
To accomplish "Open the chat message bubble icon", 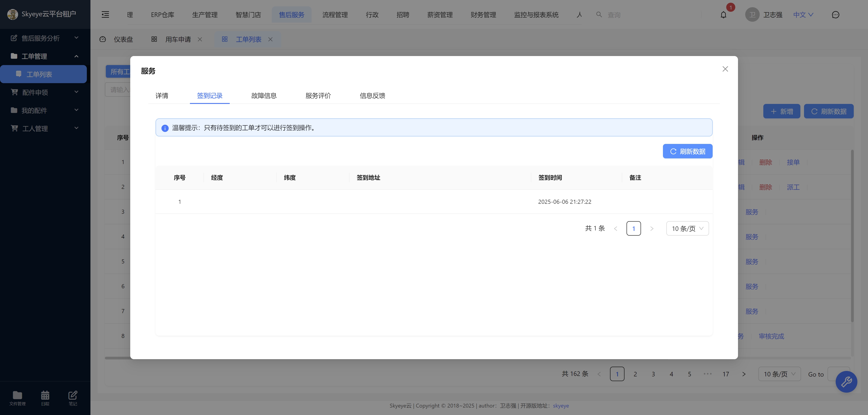I will 835,15.
